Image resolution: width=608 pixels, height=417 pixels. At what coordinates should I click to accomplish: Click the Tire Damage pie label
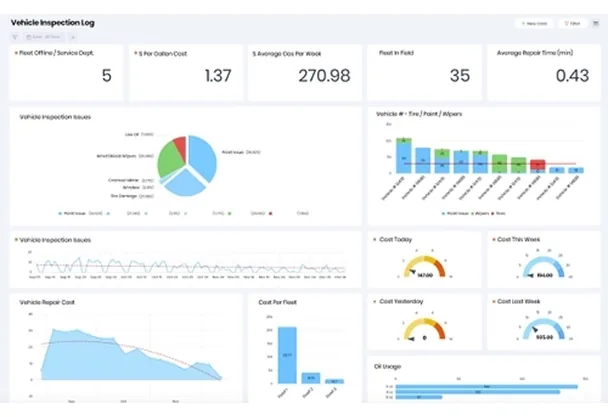tap(132, 196)
